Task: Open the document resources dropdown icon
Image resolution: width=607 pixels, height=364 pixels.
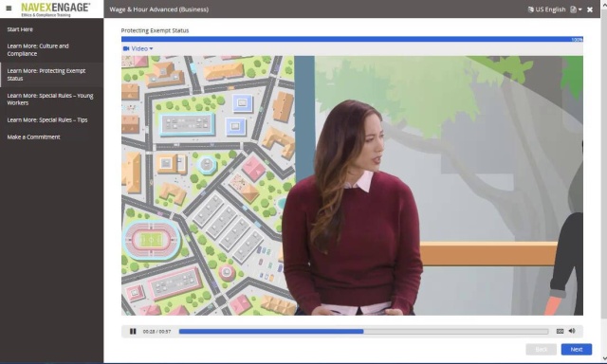Action: (576, 9)
